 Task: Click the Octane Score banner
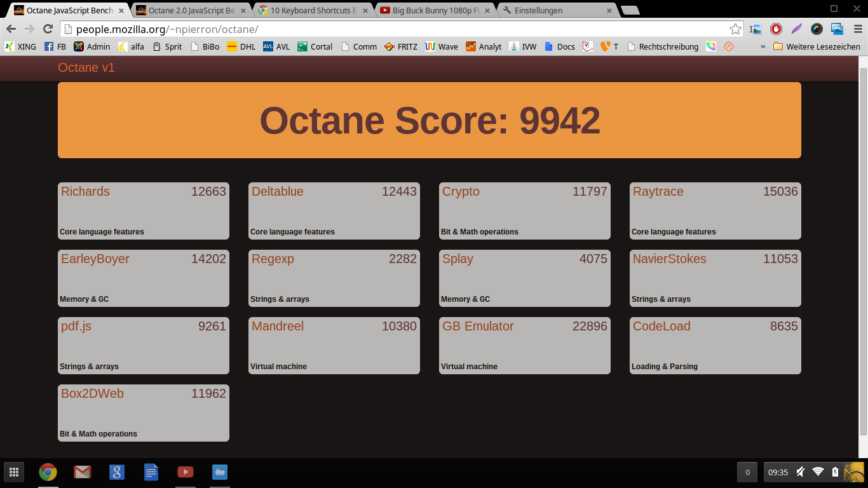point(430,120)
